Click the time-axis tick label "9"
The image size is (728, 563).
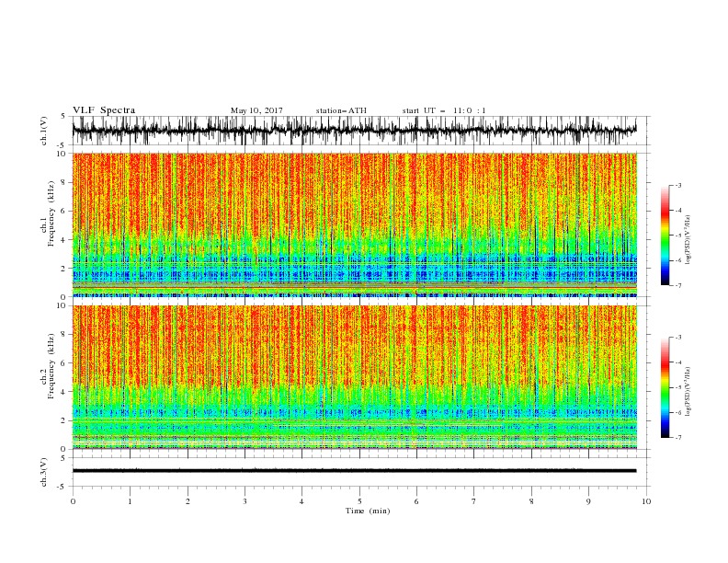(x=588, y=501)
